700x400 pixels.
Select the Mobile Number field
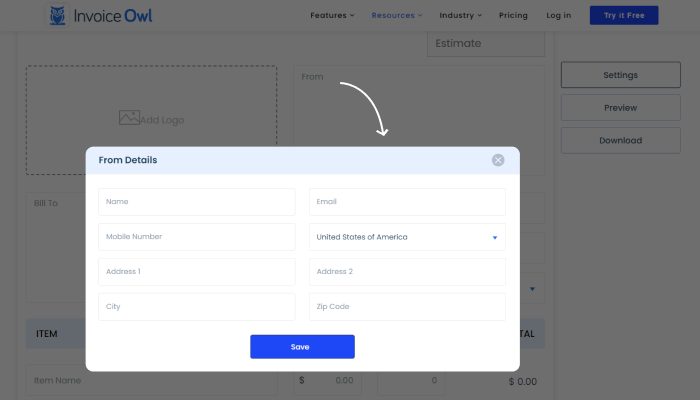(197, 237)
